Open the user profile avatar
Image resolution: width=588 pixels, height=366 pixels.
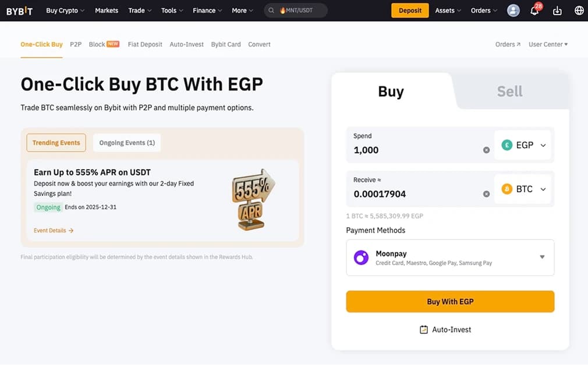(513, 10)
